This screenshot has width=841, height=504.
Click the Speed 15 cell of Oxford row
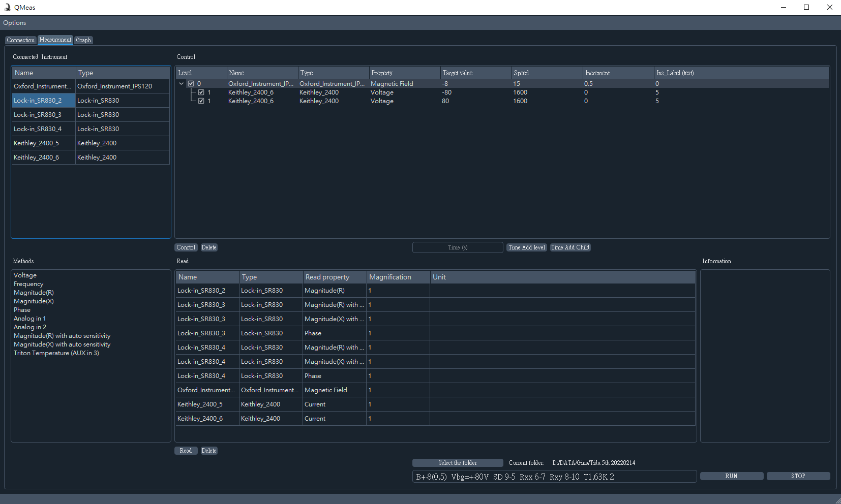pos(547,84)
